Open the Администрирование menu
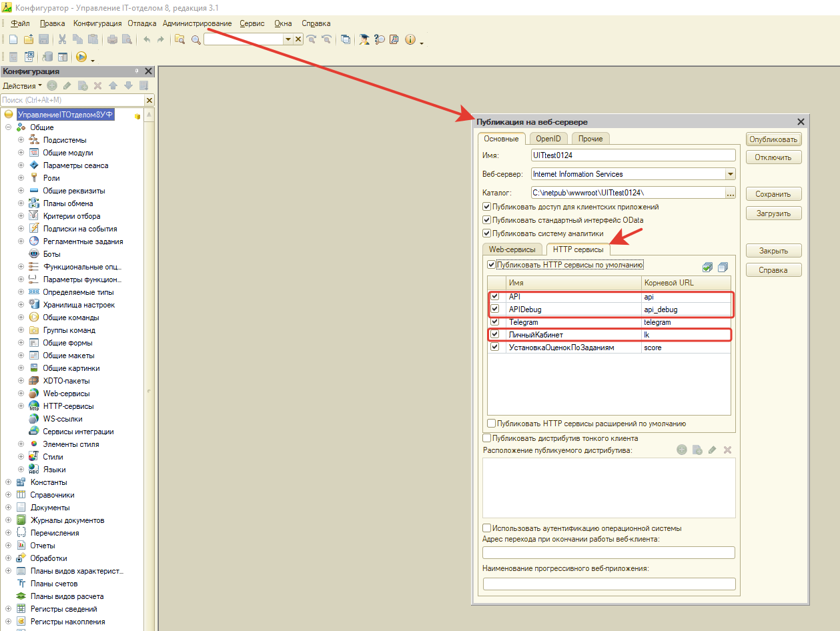 pos(197,23)
